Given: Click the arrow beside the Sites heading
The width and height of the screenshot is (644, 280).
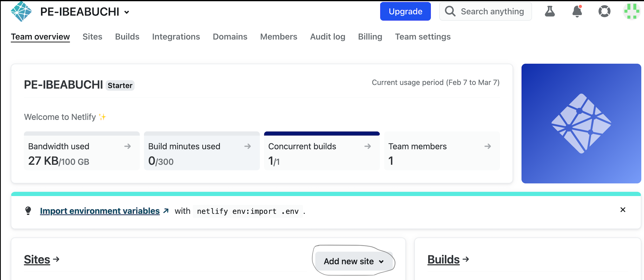Looking at the screenshot, I should pos(56,259).
